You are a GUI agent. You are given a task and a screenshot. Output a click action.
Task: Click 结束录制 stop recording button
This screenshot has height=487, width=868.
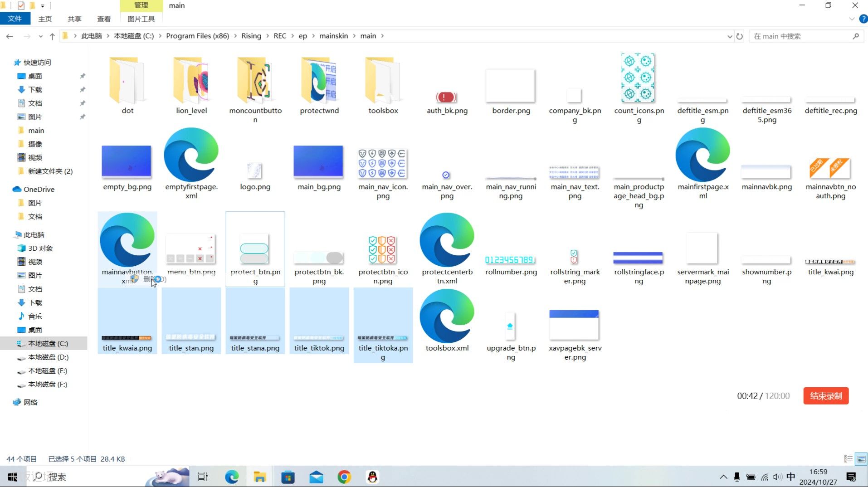tap(826, 396)
